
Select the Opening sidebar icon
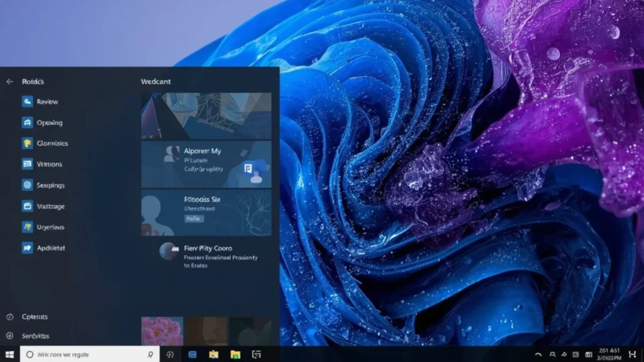tap(28, 123)
